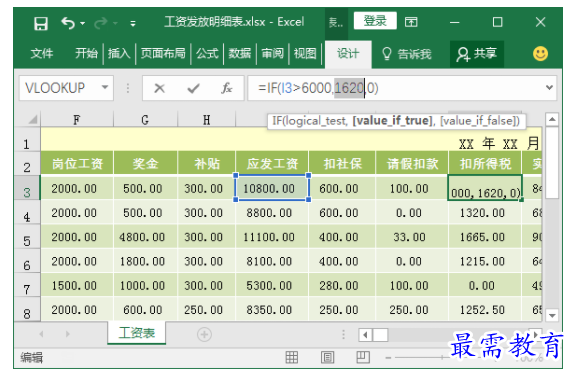Switch to Page Break Preview icon
572x377 pixels.
(363, 357)
